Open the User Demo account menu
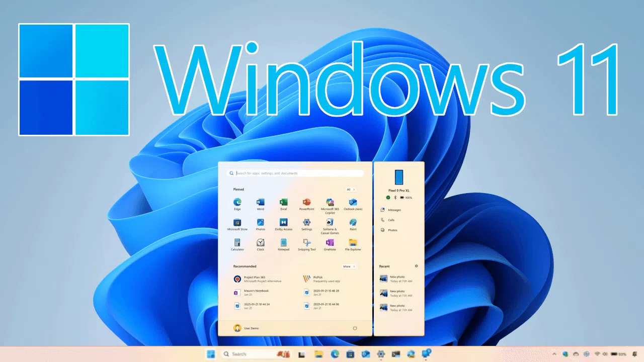Viewport: 644px width, 362px height. coord(247,328)
